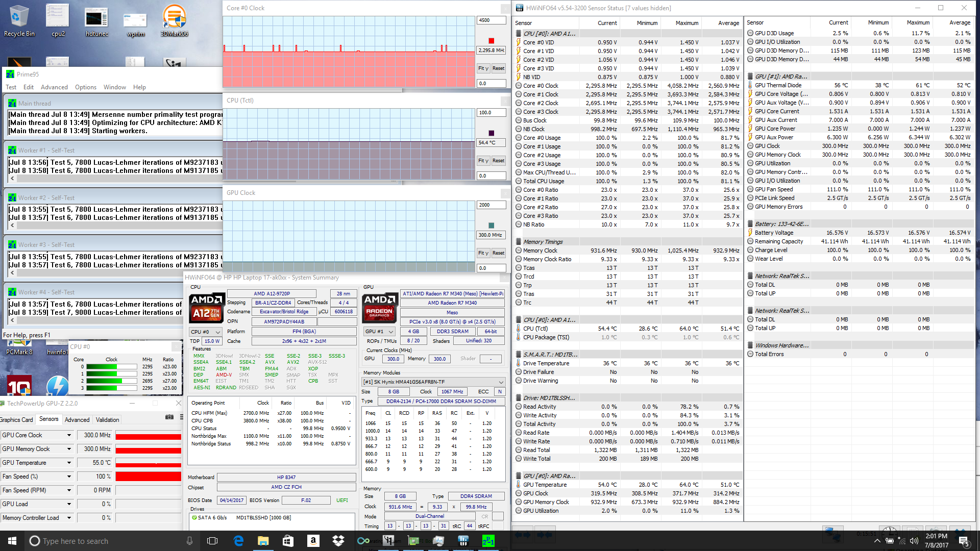Open the Recycle Bin desktop icon
The height and width of the screenshot is (551, 980).
tap(19, 20)
